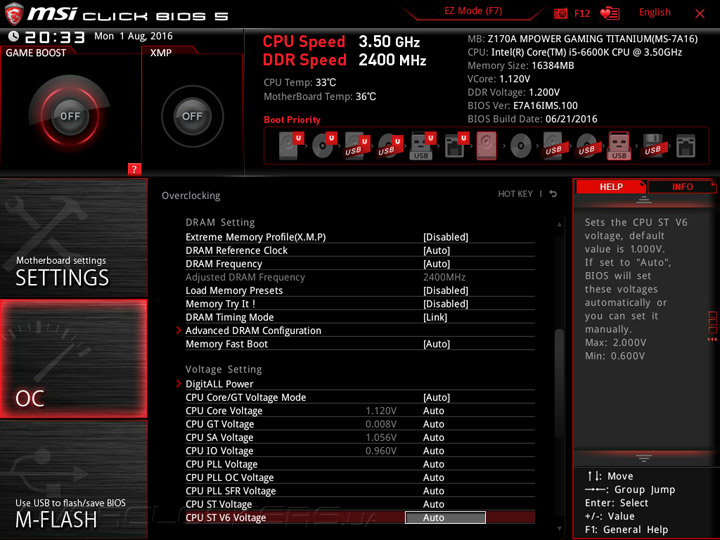Screen dimensions: 720x540
Task: Open the OC overclocking section
Action: pyautogui.click(x=73, y=359)
